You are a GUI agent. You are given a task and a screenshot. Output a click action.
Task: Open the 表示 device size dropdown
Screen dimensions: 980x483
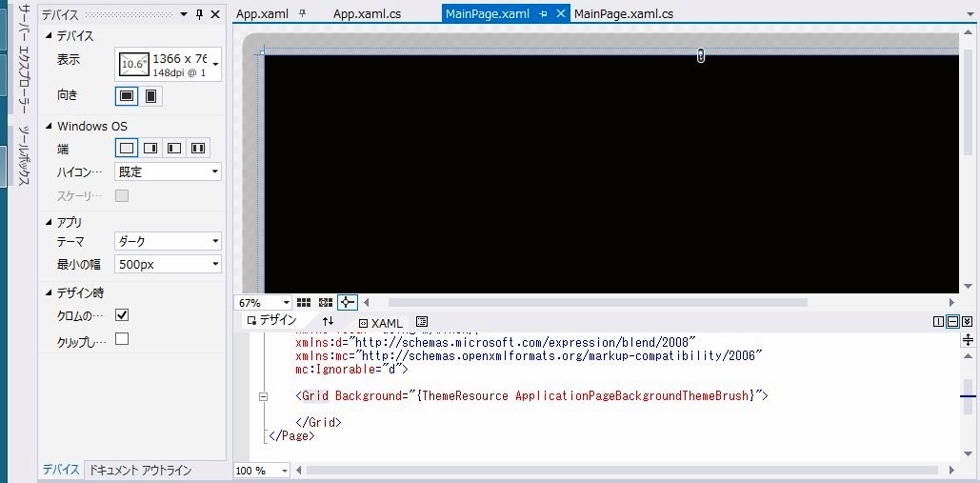point(215,65)
